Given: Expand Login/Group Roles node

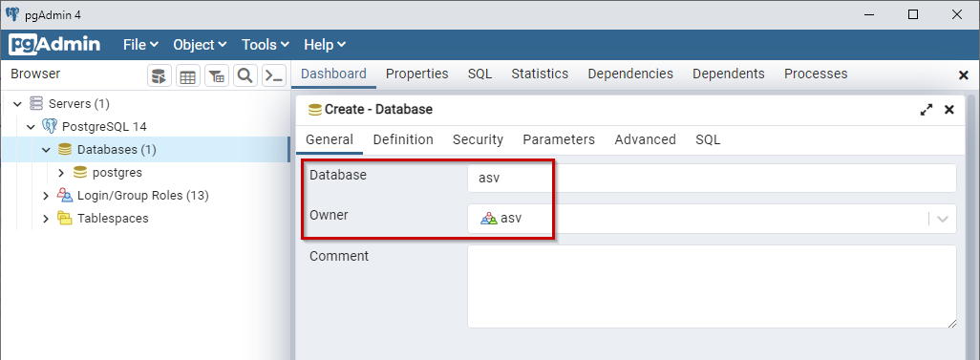Looking at the screenshot, I should pos(46,196).
